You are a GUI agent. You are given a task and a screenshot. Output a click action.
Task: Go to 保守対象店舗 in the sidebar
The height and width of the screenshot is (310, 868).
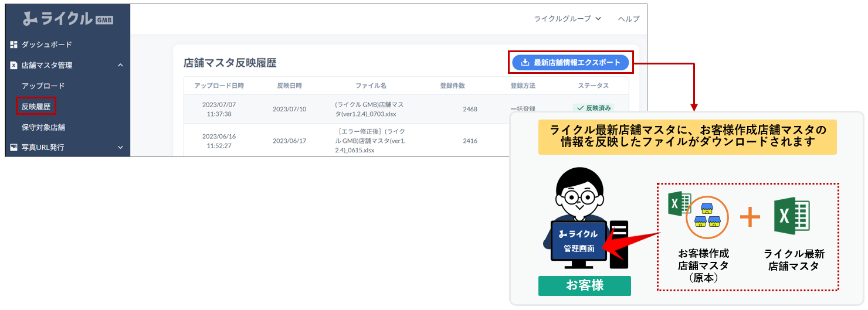43,127
